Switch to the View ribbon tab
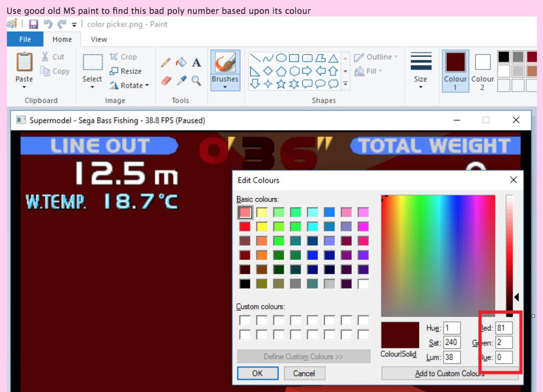This screenshot has width=543, height=392. point(99,39)
